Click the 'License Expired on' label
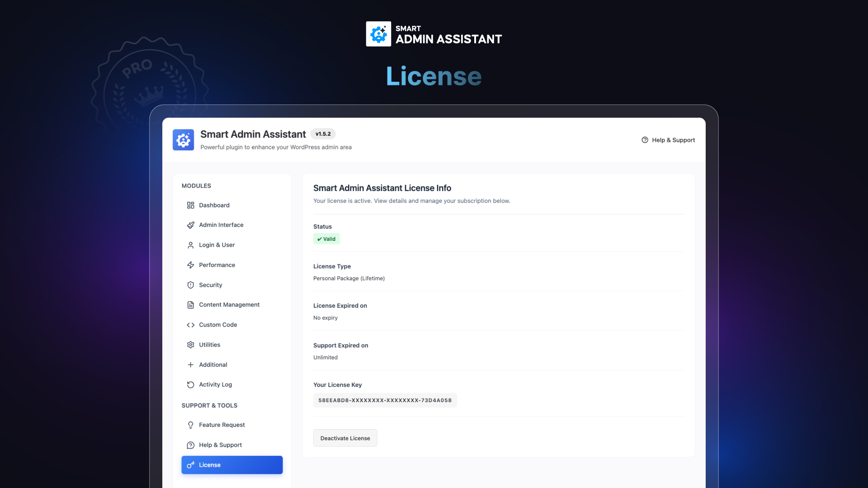The width and height of the screenshot is (868, 488). [x=340, y=306]
